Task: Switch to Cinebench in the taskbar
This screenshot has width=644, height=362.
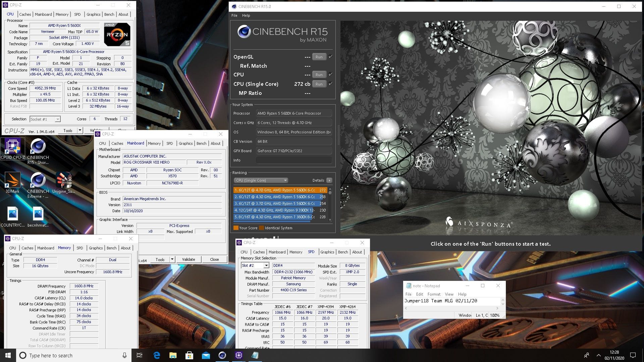Action: (x=222, y=355)
